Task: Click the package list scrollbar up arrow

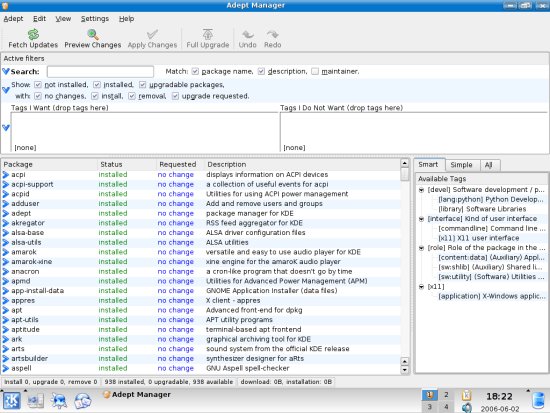Action: [404, 163]
